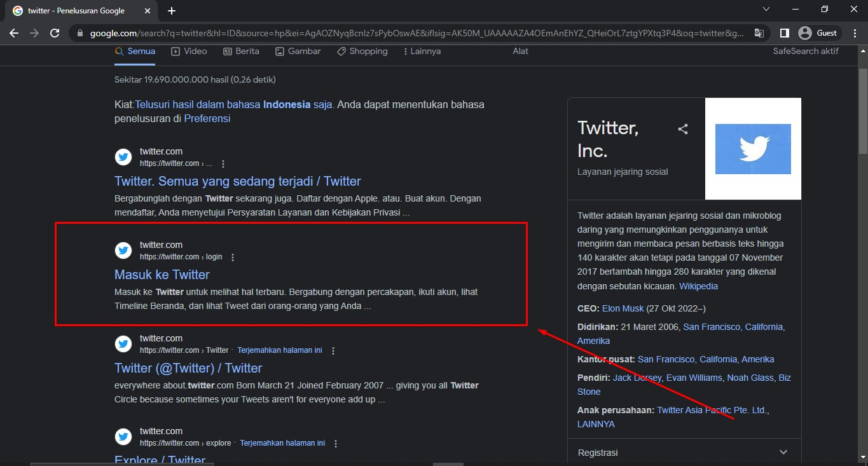This screenshot has height=466, width=868.
Task: Open options menu for twitter.com login result
Action: (233, 257)
